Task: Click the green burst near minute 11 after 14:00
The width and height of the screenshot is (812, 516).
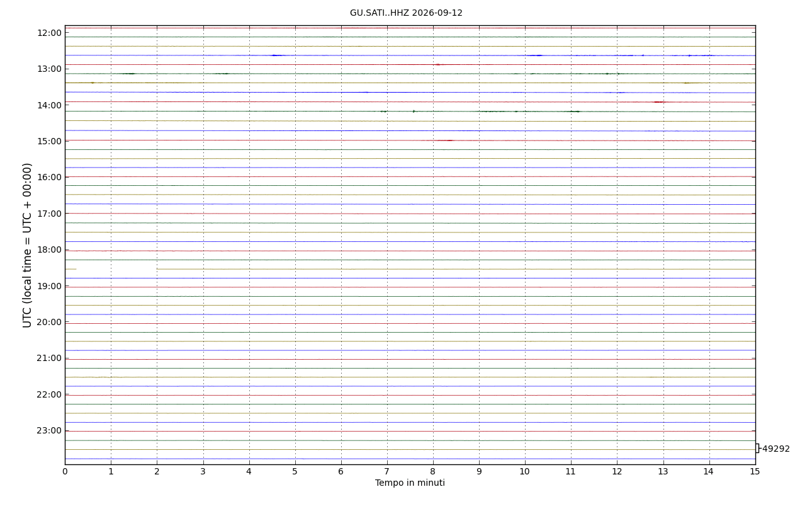Action: pos(574,112)
